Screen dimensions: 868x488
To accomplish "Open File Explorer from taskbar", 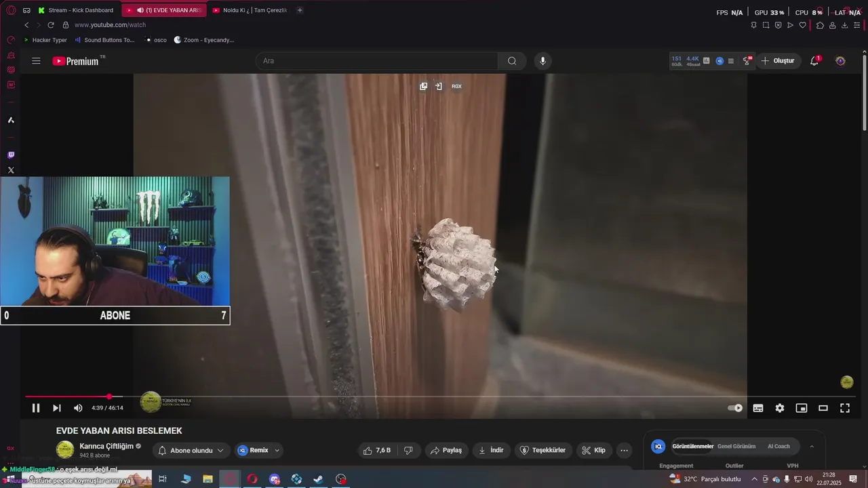I will pos(208,479).
